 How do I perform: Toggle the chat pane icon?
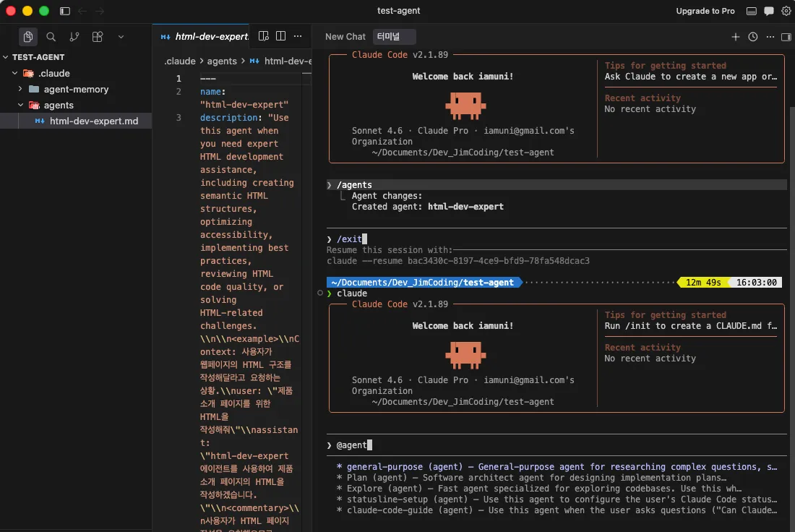pyautogui.click(x=769, y=11)
